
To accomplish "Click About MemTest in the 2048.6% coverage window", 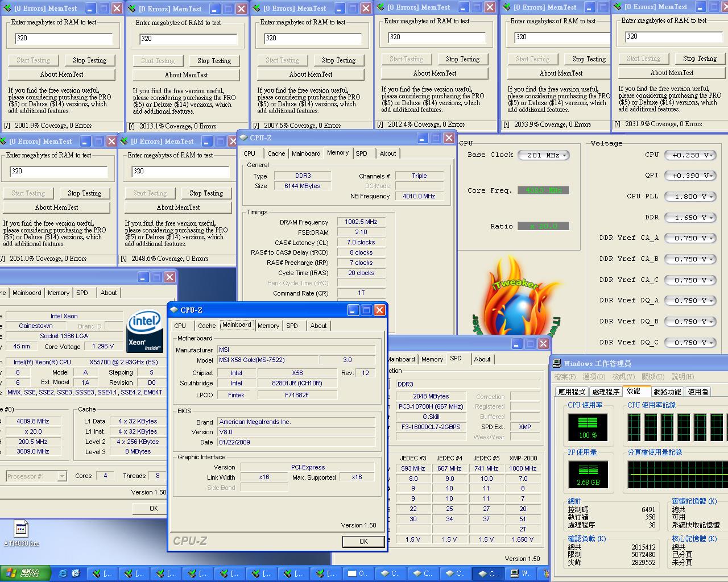I will (178, 207).
